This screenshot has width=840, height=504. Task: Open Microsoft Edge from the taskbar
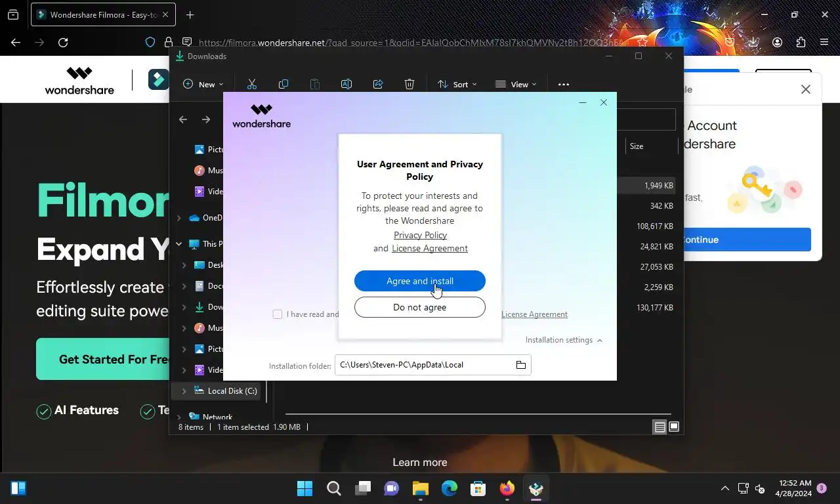pos(450,488)
